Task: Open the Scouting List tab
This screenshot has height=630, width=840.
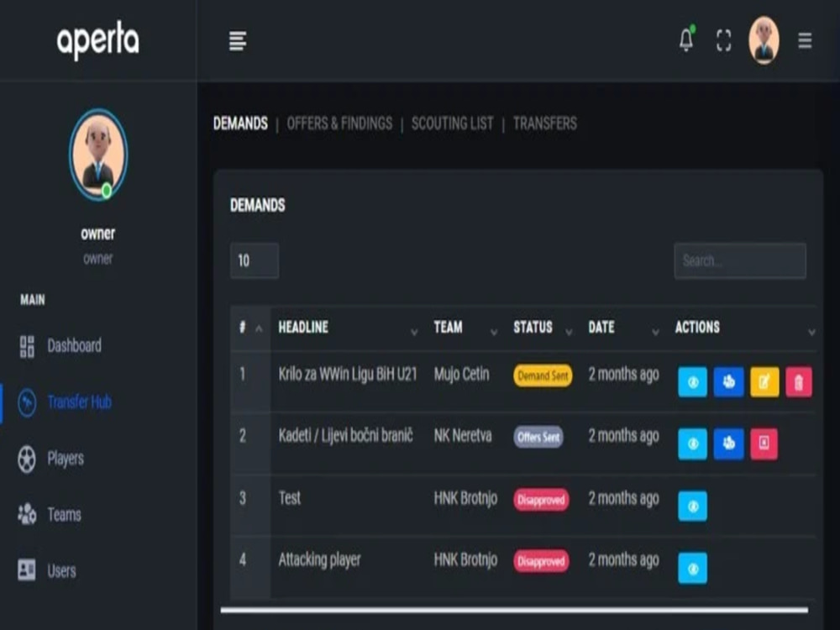Action: [452, 123]
